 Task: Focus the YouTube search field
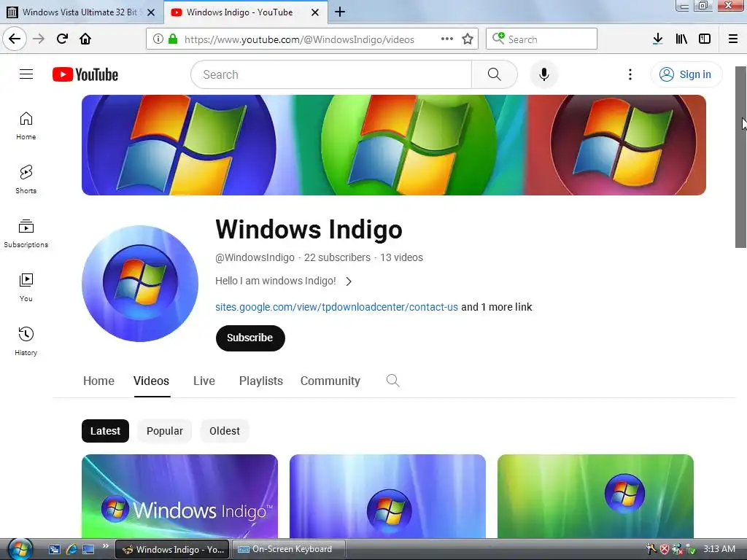tap(331, 74)
